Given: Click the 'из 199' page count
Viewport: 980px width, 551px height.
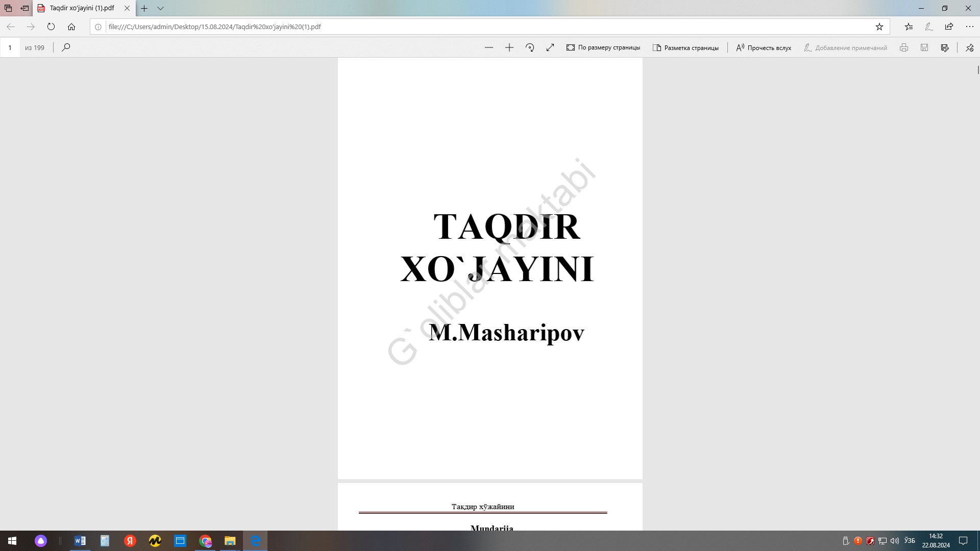Looking at the screenshot, I should (x=35, y=47).
